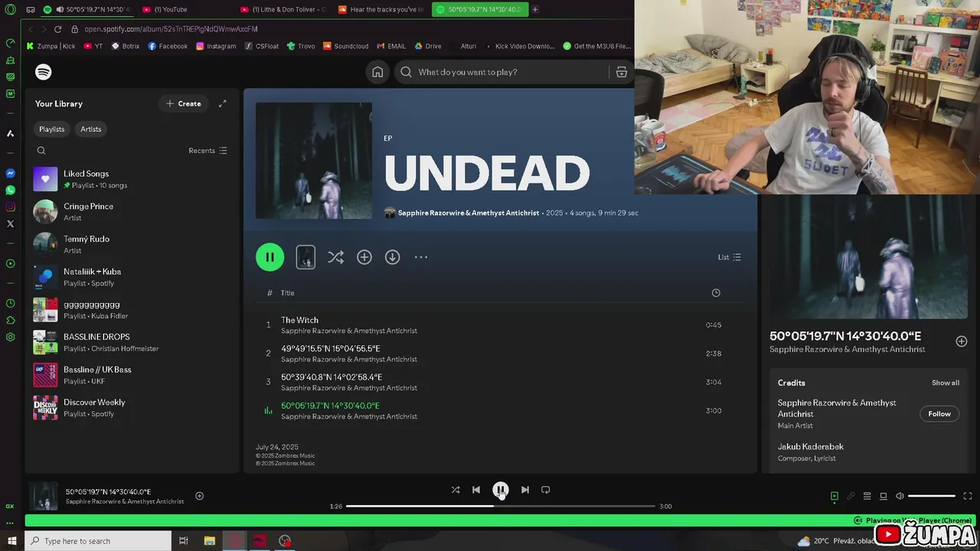Image resolution: width=980 pixels, height=551 pixels.
Task: Enter full screen player
Action: pyautogui.click(x=968, y=496)
